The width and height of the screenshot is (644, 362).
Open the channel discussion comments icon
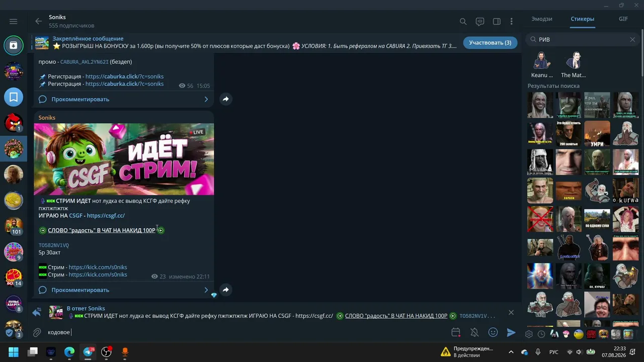click(480, 21)
